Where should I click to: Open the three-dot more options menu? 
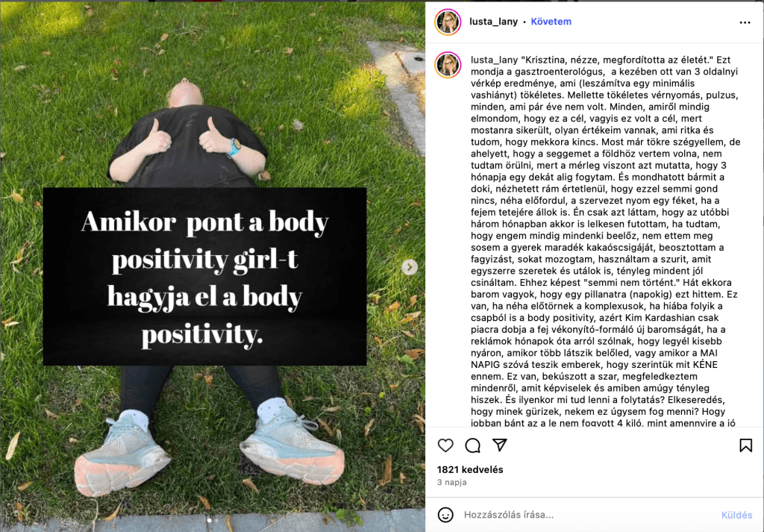tap(745, 22)
